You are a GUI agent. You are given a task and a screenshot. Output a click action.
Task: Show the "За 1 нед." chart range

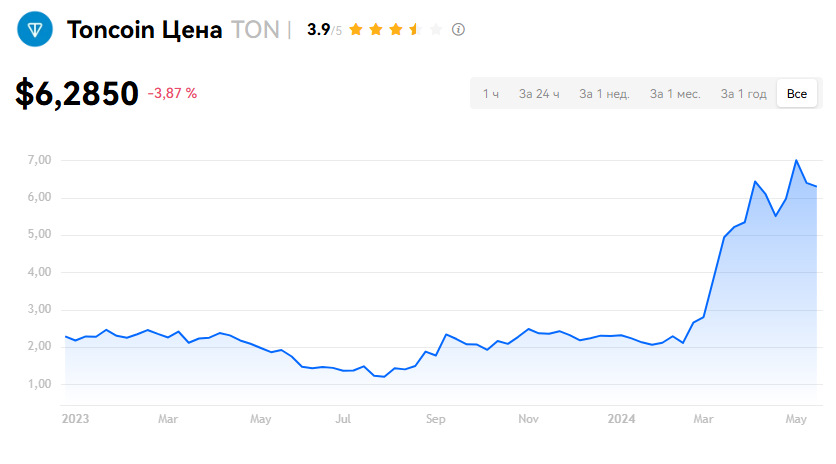(604, 94)
